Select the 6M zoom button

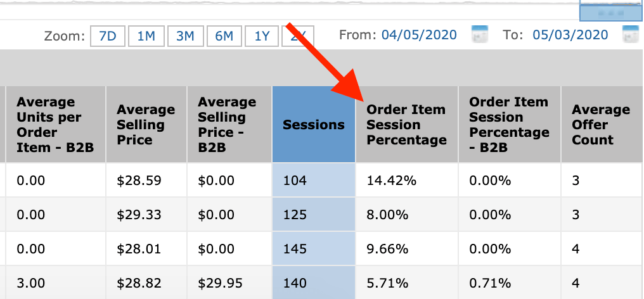(224, 36)
